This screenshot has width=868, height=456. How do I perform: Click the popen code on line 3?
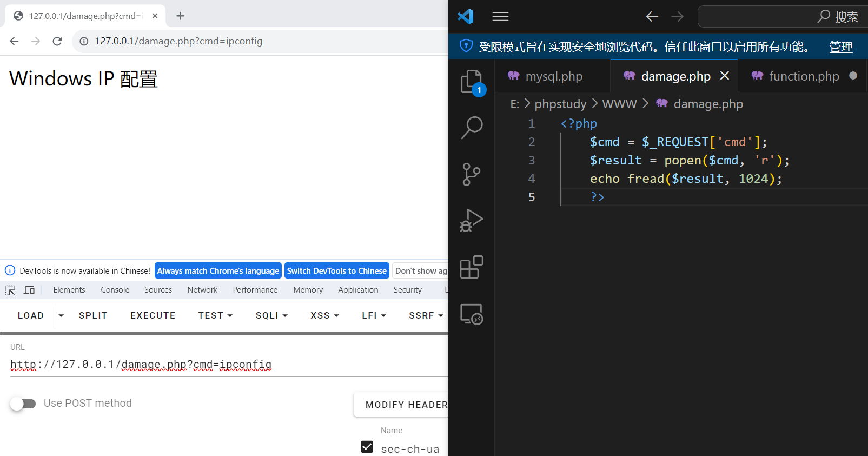(683, 160)
